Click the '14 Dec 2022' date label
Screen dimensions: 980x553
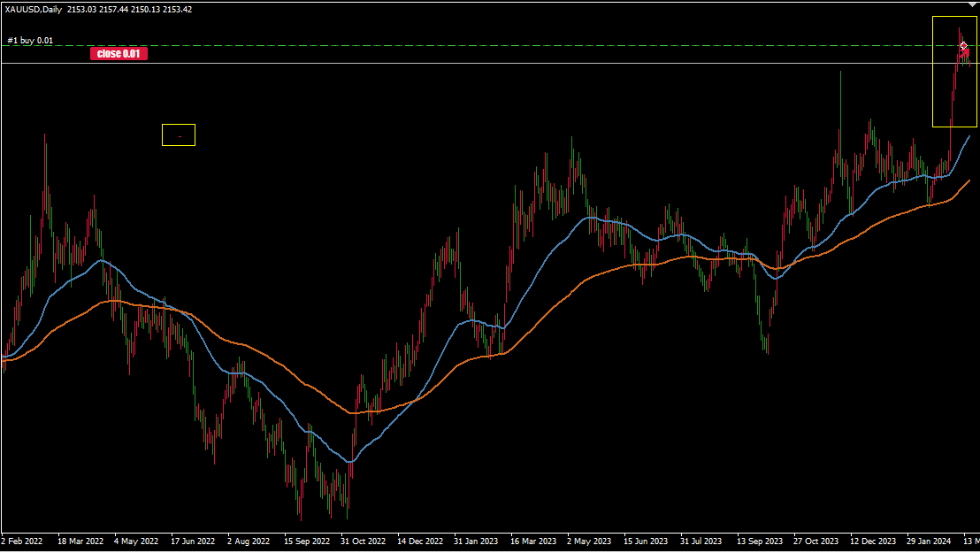[x=420, y=541]
